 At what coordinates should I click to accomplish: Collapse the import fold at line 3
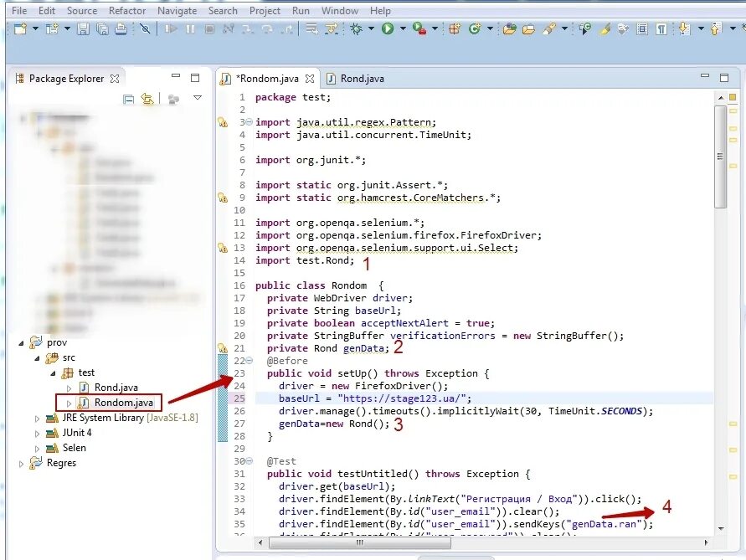pyautogui.click(x=249, y=122)
